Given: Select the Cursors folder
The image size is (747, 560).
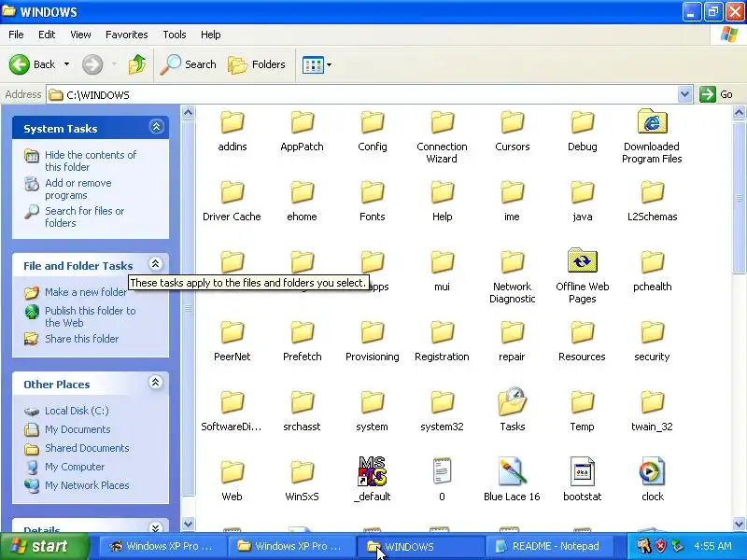Looking at the screenshot, I should pos(512,132).
